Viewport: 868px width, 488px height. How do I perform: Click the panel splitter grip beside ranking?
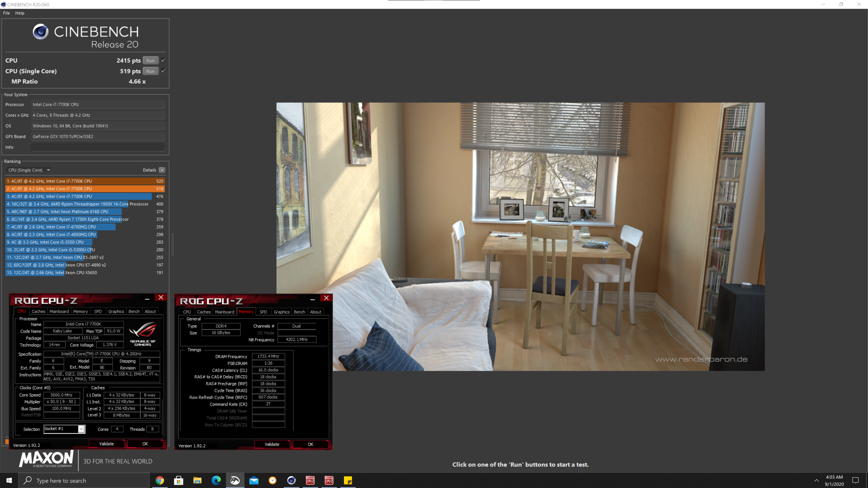[173, 245]
